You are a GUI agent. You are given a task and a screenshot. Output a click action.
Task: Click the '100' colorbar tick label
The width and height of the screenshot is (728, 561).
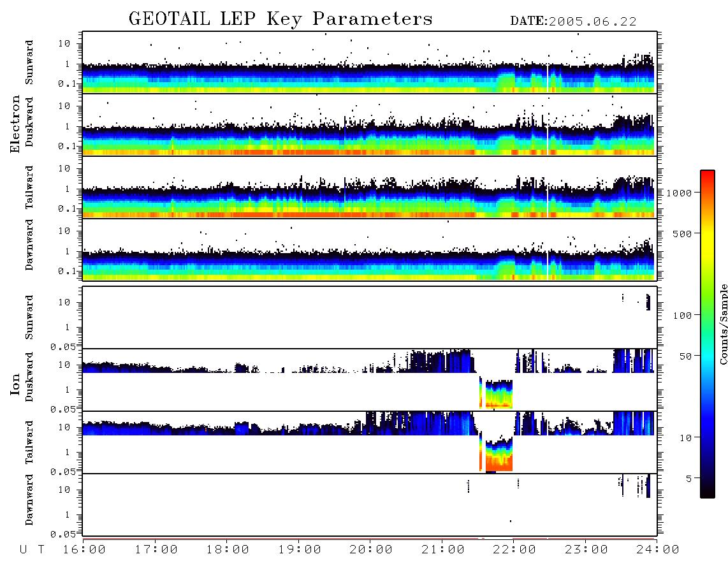coord(682,316)
